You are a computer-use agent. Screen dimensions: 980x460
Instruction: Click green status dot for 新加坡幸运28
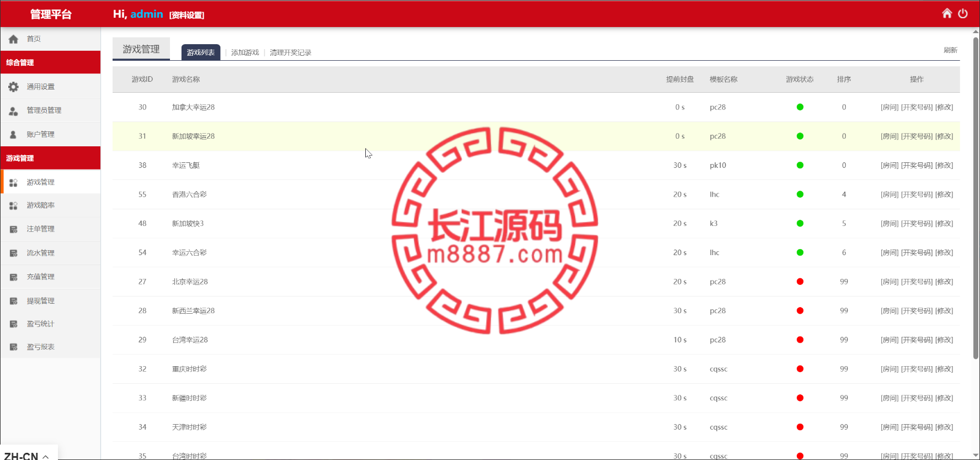click(x=800, y=136)
